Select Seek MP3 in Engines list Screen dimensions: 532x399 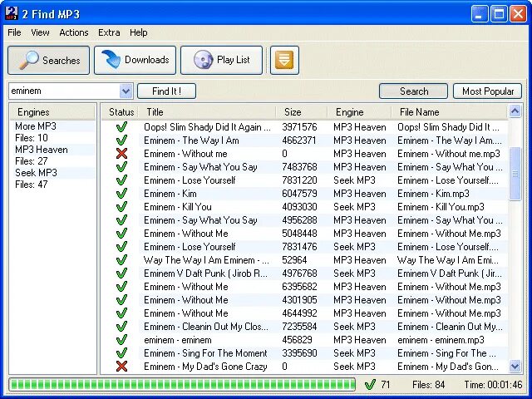pyautogui.click(x=36, y=173)
